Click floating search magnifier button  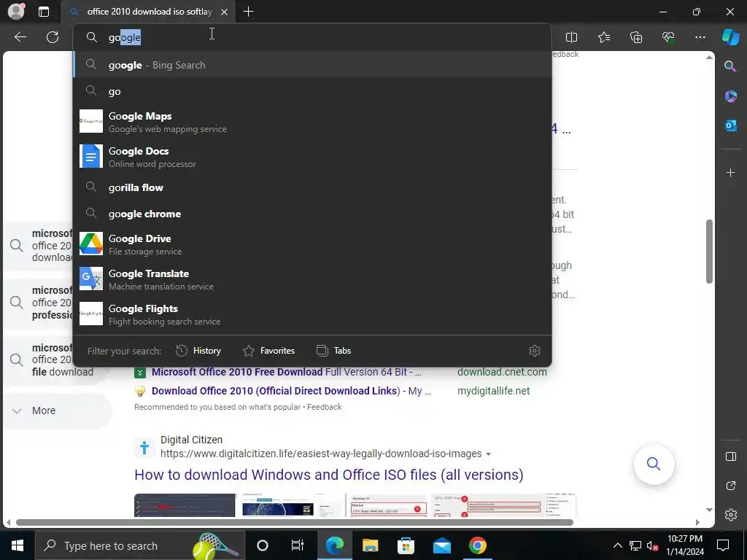pos(654,464)
